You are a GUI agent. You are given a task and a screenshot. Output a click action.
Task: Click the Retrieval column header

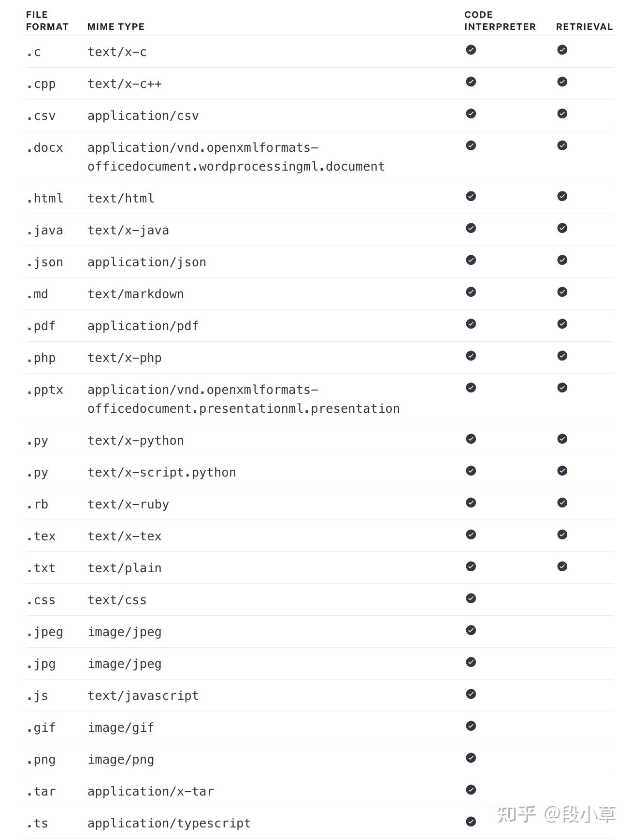point(584,27)
